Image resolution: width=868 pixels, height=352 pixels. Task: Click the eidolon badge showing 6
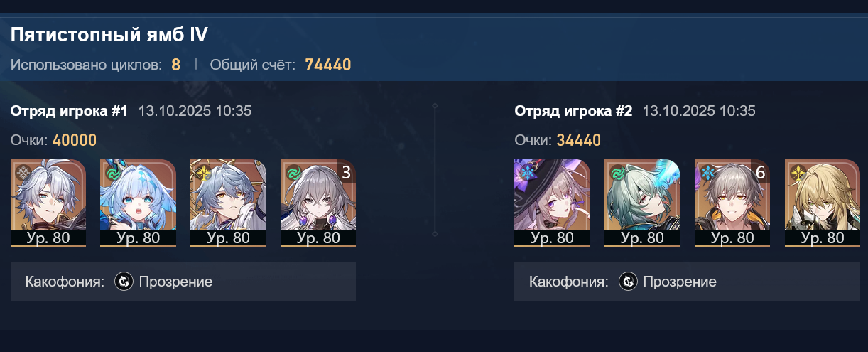pos(760,172)
